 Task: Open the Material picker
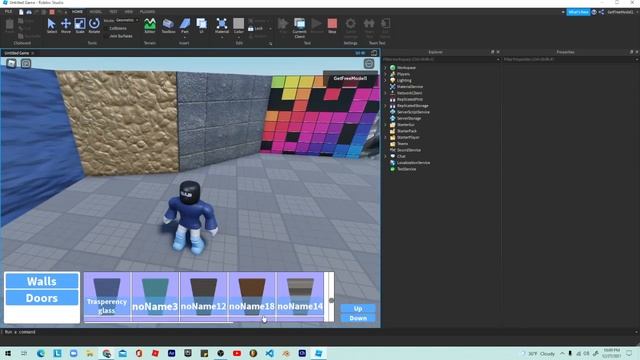[222, 25]
